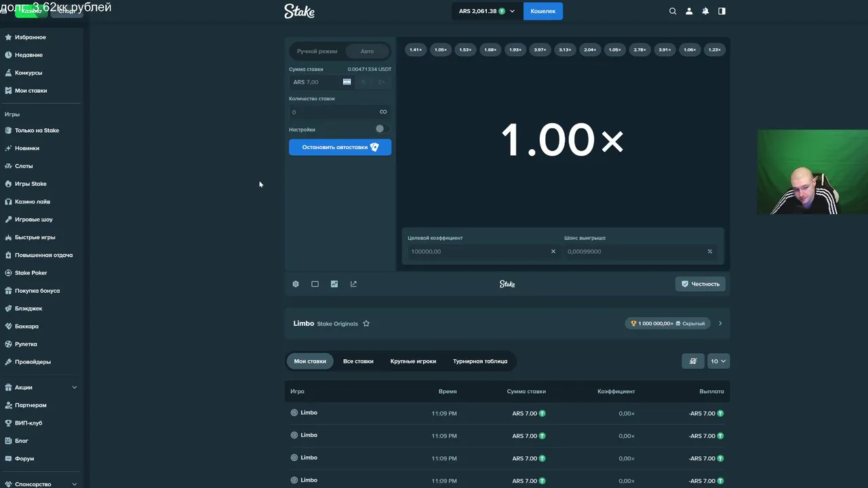This screenshot has width=868, height=488.
Task: Open the 10 rows count dropdown
Action: (718, 361)
